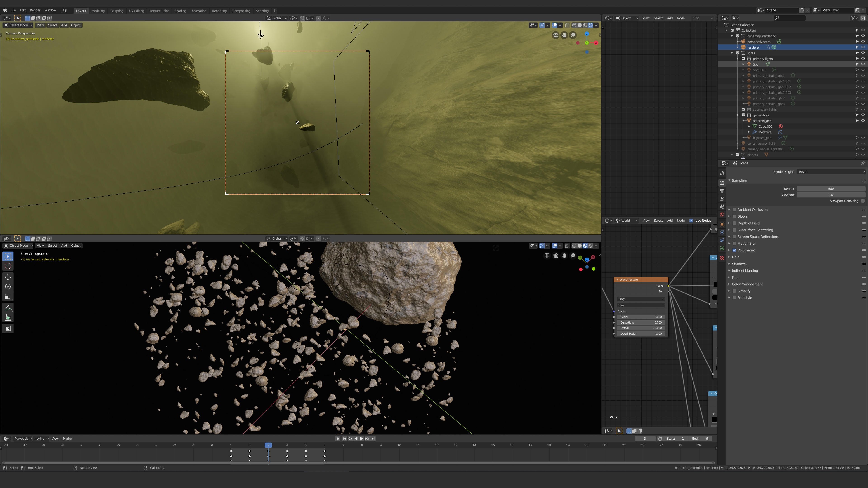
Task: Click Jump to Endpoint in playback controls
Action: 373,439
